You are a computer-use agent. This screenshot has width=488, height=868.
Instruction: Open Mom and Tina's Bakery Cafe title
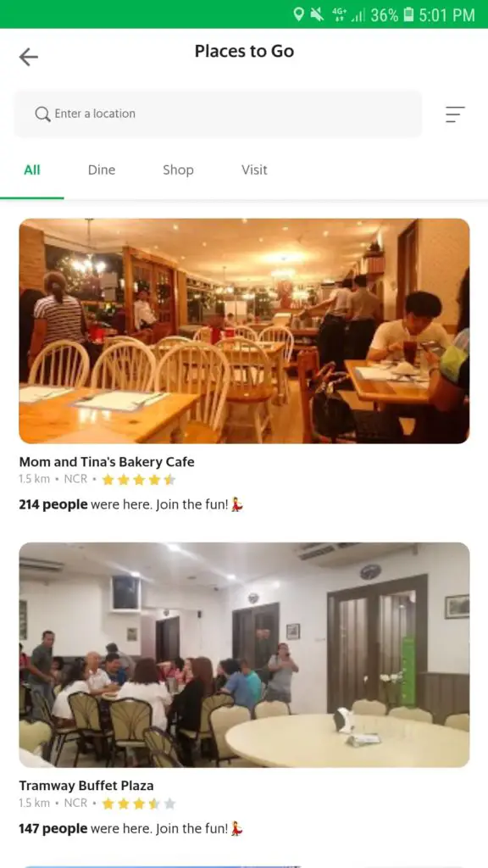coord(107,462)
